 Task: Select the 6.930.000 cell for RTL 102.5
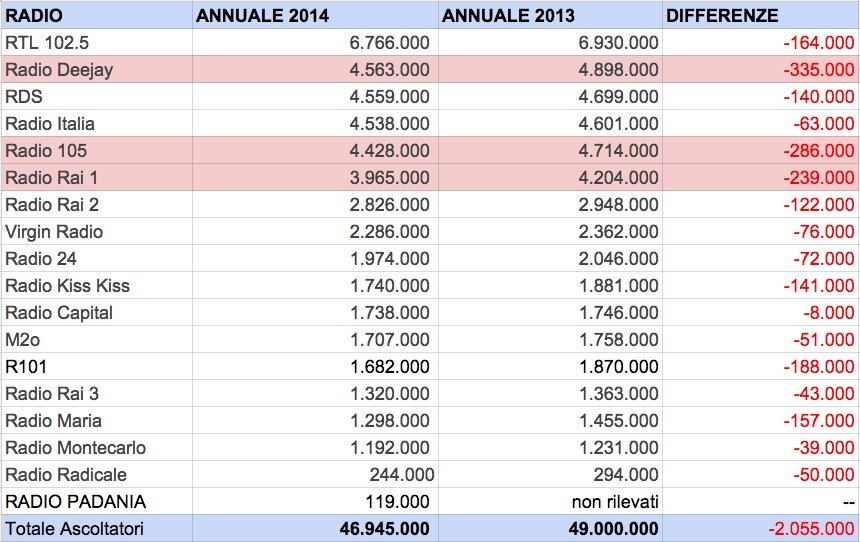618,42
